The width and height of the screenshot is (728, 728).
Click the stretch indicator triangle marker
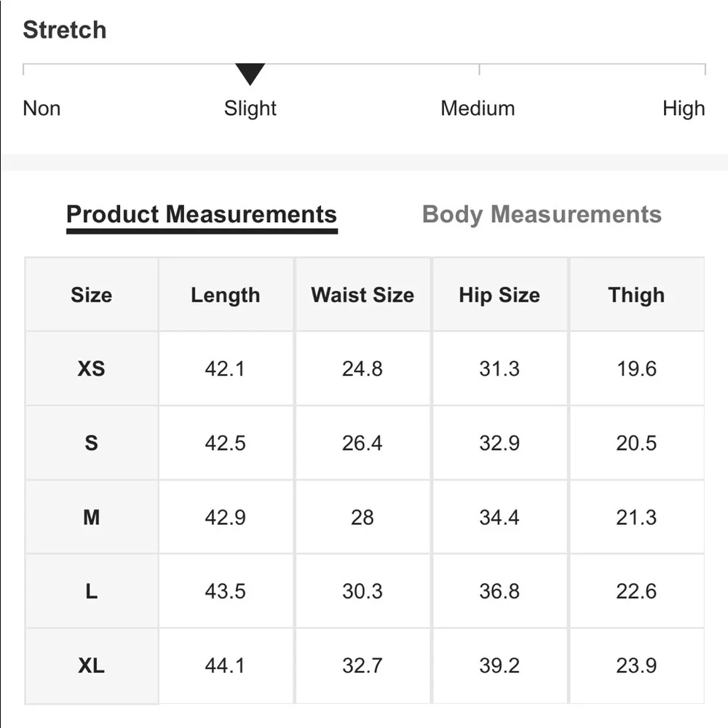point(250,74)
